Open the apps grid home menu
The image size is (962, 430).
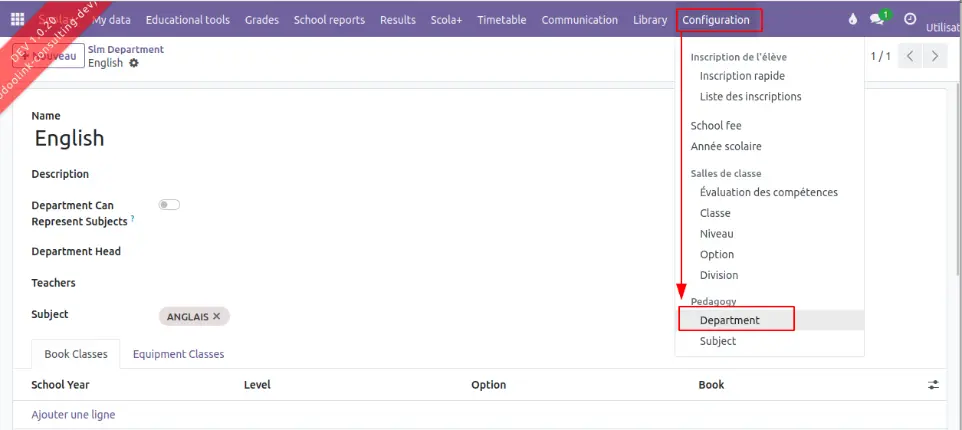[18, 20]
